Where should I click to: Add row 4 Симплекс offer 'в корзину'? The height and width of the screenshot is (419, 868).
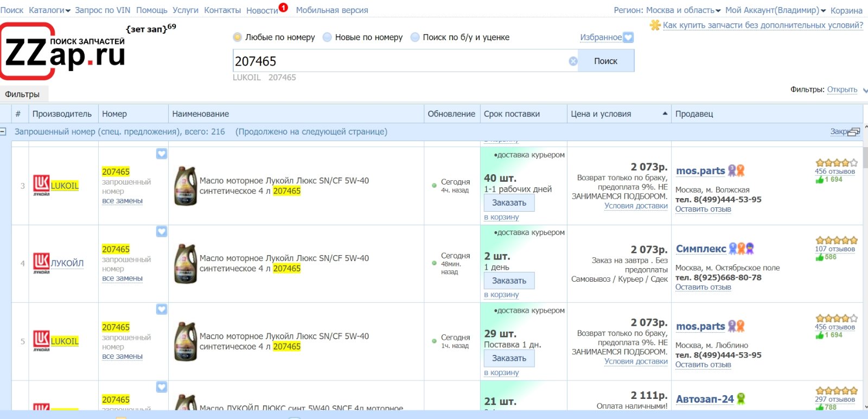(501, 295)
